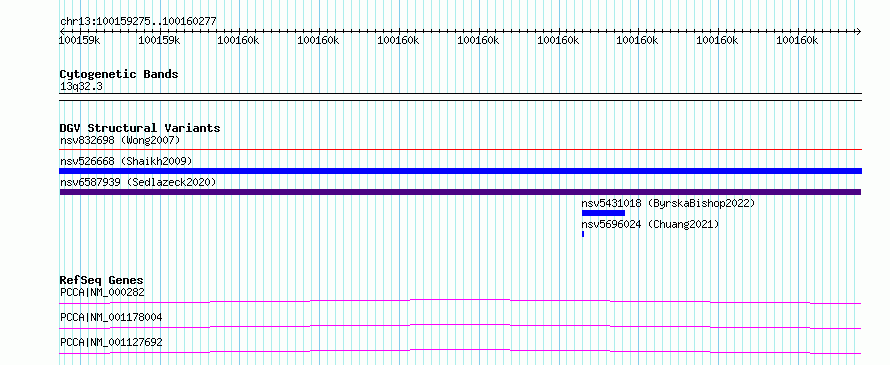Viewport: 890px width, 365px height.
Task: Click the short blue nsv5431018 bar
Action: point(603,213)
